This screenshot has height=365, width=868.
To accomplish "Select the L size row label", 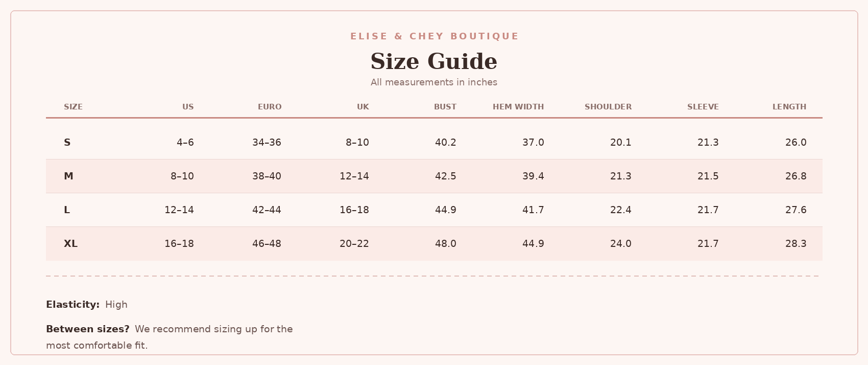I will click(67, 210).
